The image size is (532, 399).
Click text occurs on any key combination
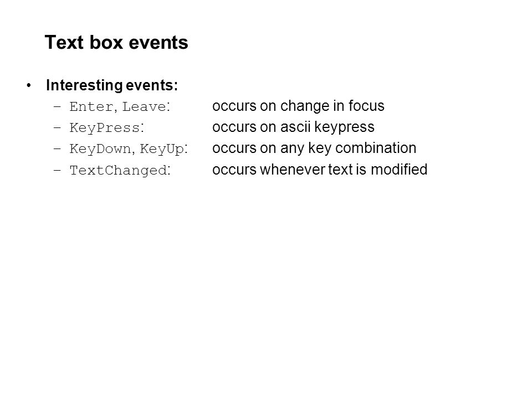click(x=314, y=149)
